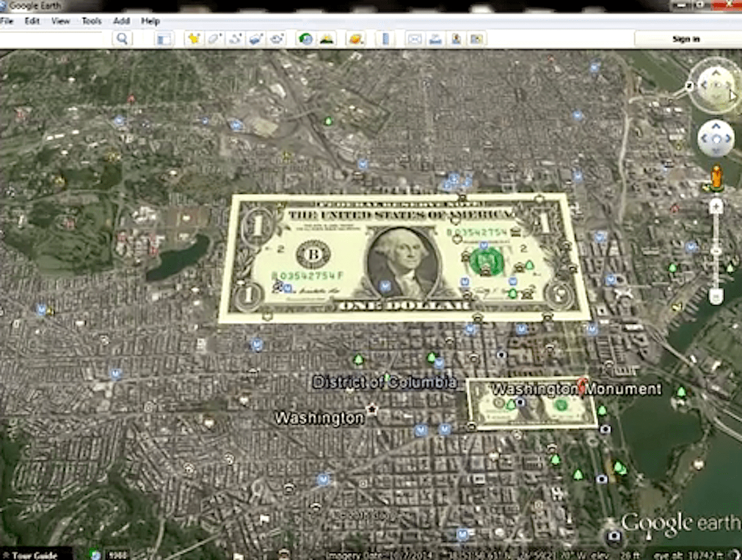Click the Add Image Overlay icon
Screen dimensions: 742x560
[x=256, y=39]
